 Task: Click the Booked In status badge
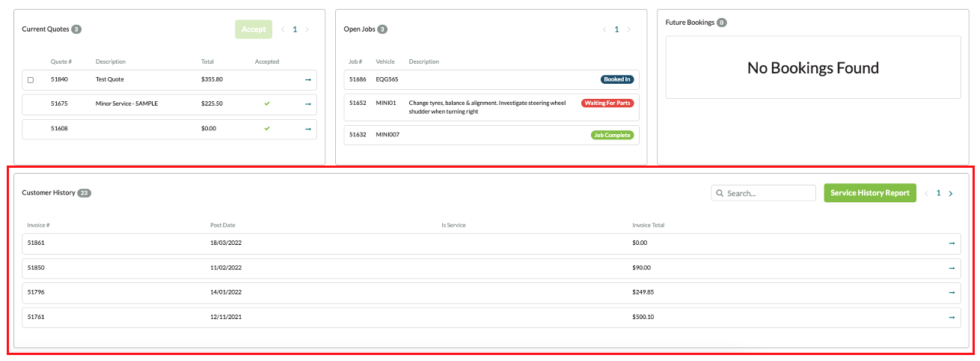[x=617, y=79]
